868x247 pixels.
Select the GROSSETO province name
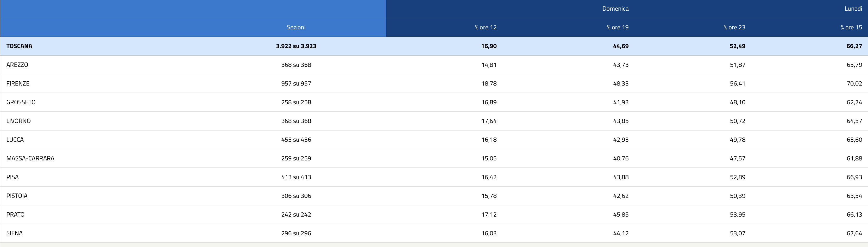coord(21,102)
